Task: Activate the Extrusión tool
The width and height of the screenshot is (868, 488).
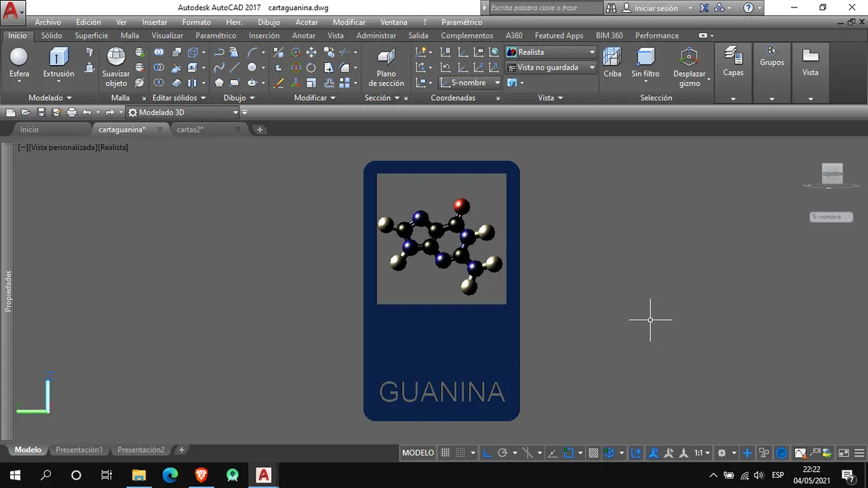Action: 59,62
